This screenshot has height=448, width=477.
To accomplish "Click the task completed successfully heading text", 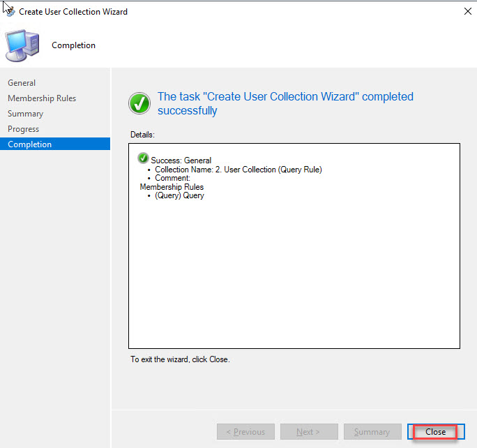I will [285, 103].
